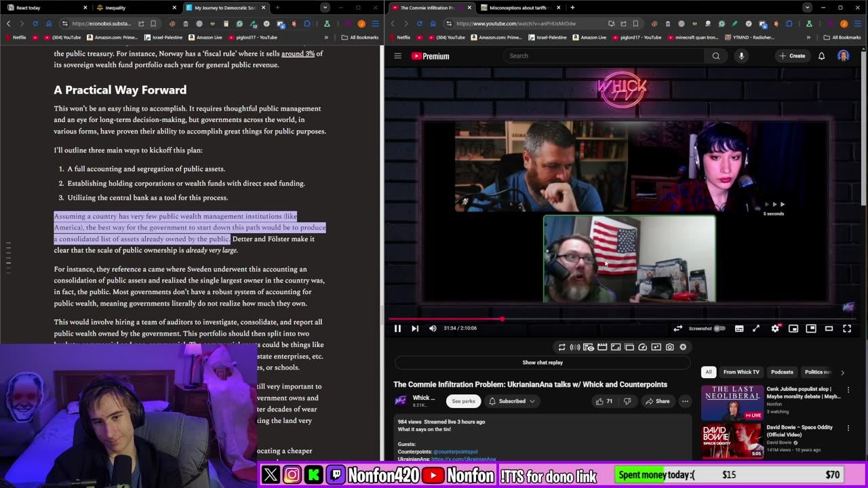Image resolution: width=868 pixels, height=488 pixels.
Task: Open enhancer toolbar options gear
Action: point(683,347)
